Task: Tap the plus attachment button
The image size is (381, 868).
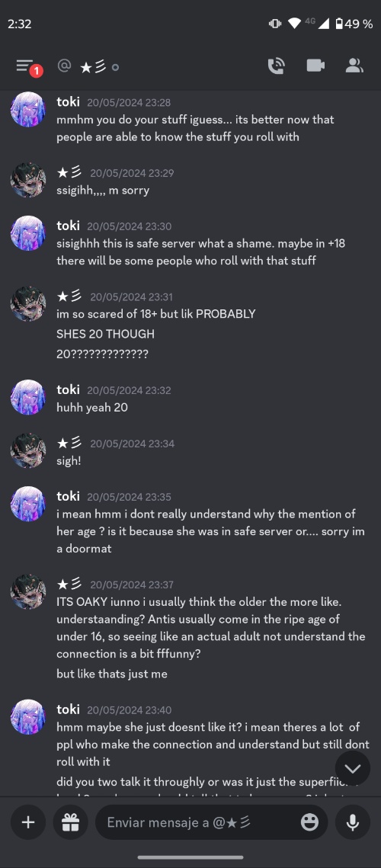Action: 27,822
